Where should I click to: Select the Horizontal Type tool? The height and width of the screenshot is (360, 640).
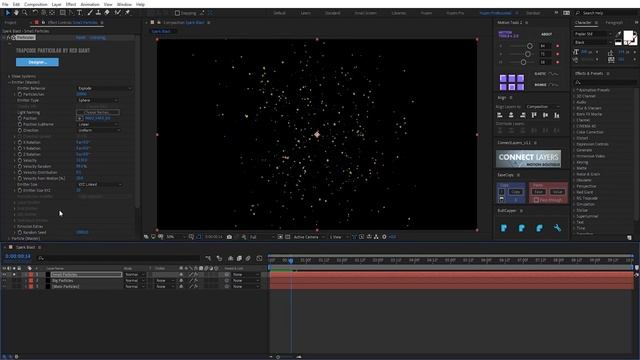tap(79, 13)
